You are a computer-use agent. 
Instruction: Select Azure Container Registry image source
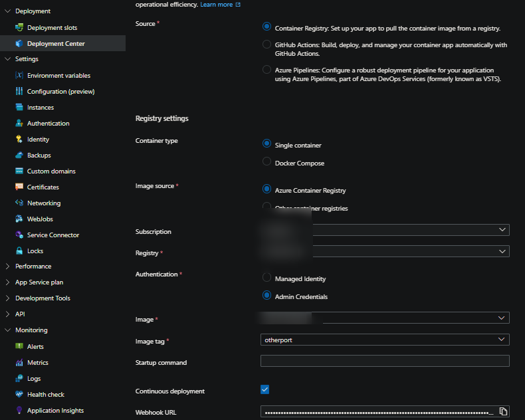tap(266, 189)
